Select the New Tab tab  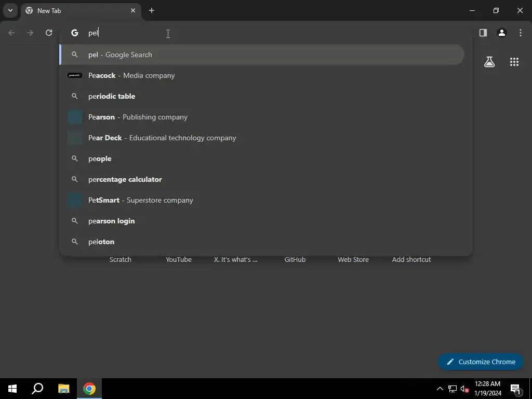(x=81, y=11)
